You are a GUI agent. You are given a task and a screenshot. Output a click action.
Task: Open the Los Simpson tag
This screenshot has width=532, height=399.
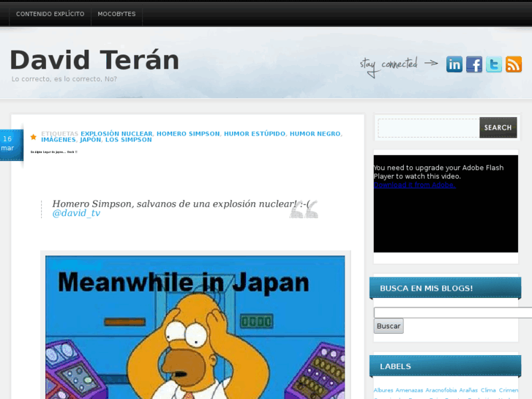tap(129, 140)
